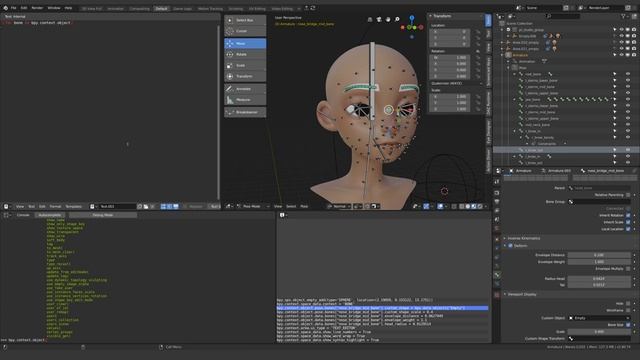640x360 pixels.
Task: Collapse the jaw_bone tree item
Action: point(515,100)
